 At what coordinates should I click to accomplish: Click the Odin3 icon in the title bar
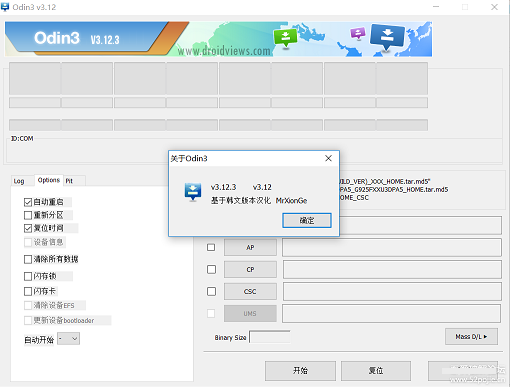(x=5, y=7)
